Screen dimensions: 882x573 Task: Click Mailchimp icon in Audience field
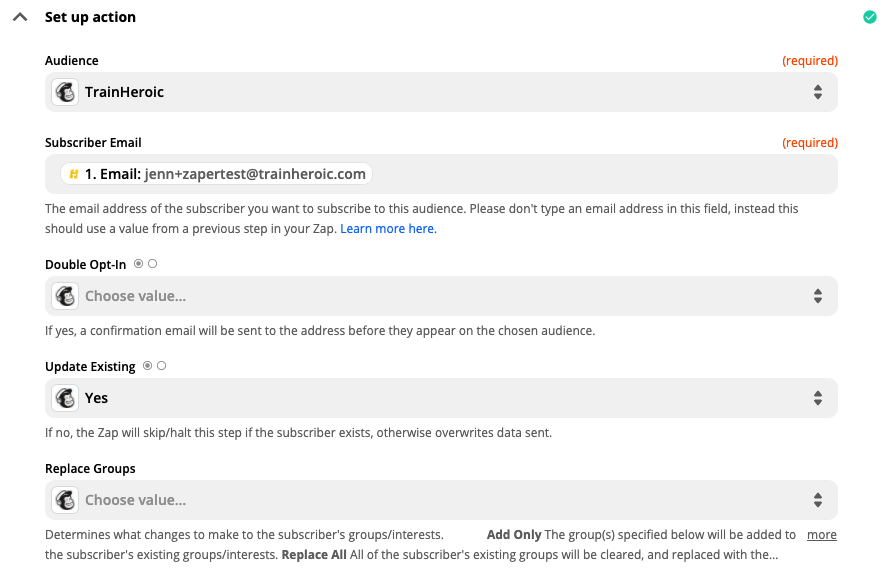click(65, 92)
